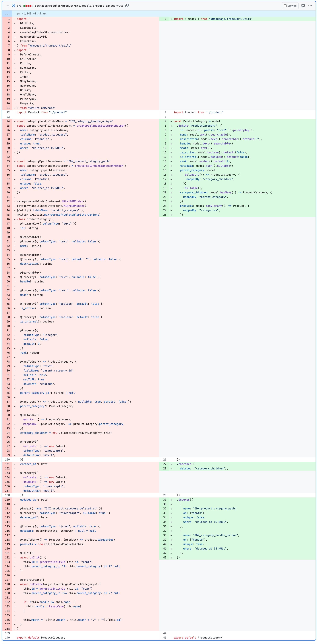Click the hunk header @@ -1,140 +1,45 @@
Viewport: 318px width, 644px height.
(31, 14)
